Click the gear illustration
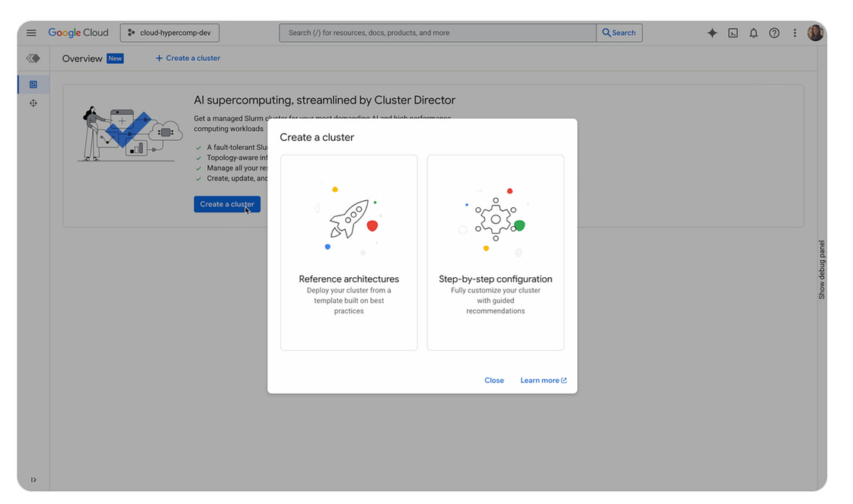Viewport: 853px width, 504px height. coord(495,220)
